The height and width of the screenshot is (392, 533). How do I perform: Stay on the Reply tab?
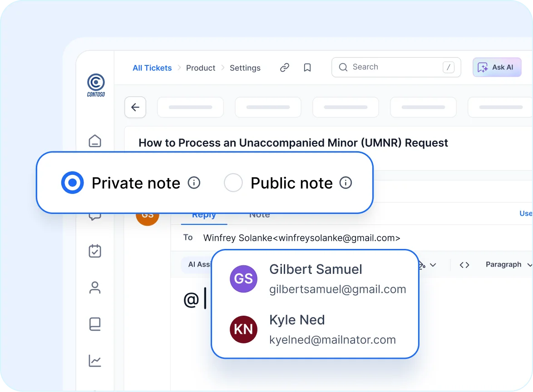[x=203, y=214]
